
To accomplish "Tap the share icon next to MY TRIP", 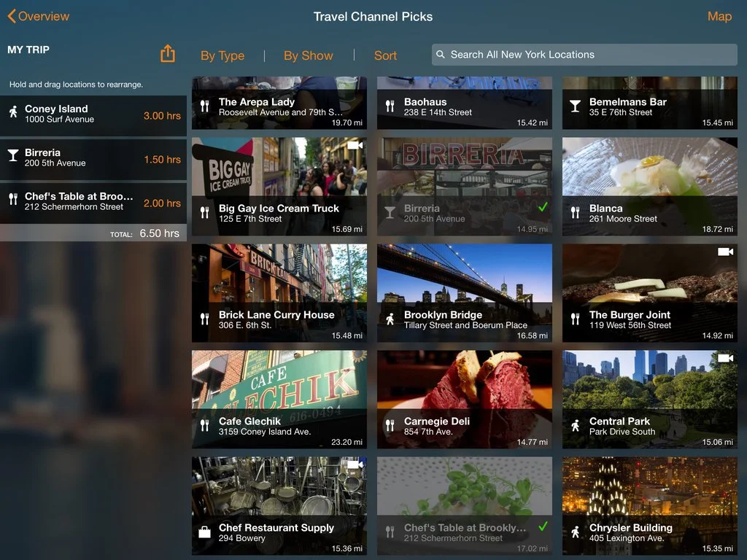I will click(x=168, y=54).
